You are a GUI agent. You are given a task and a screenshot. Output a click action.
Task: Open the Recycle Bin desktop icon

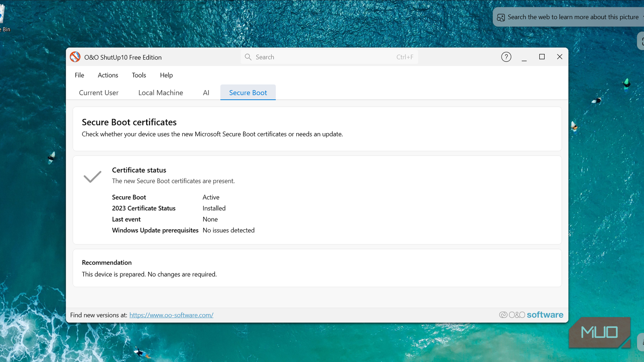pyautogui.click(x=3, y=18)
